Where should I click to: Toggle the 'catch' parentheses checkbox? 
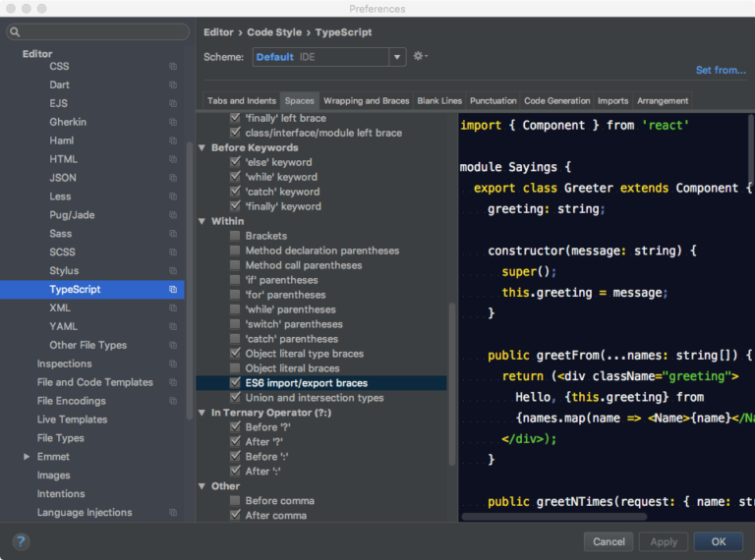tap(235, 338)
